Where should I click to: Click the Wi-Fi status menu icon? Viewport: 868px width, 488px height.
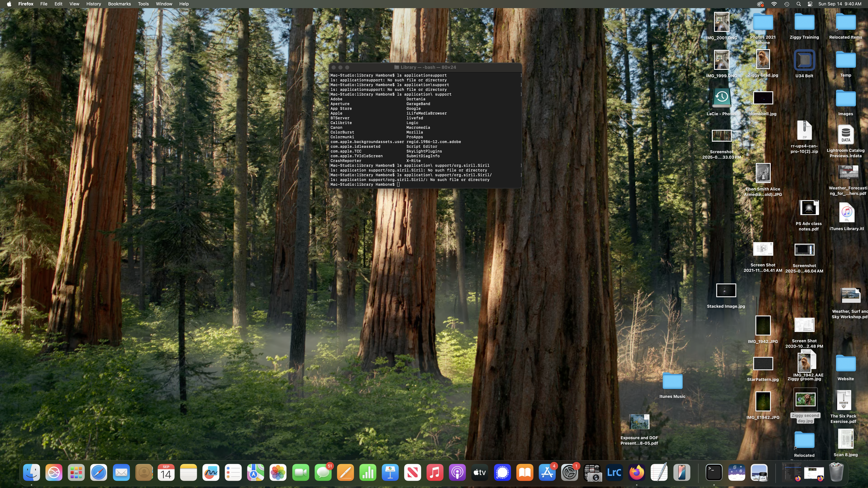click(774, 4)
